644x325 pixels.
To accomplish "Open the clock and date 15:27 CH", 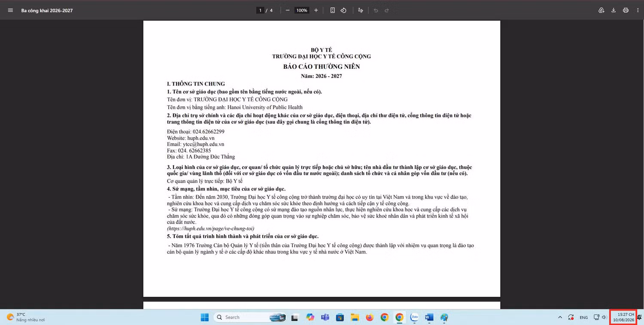I will coord(623,317).
